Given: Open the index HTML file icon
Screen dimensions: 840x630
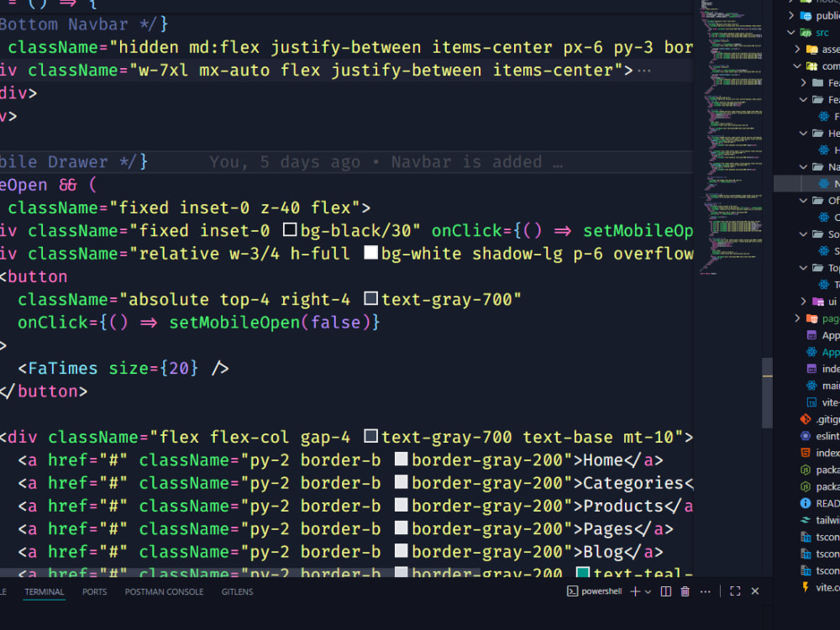Looking at the screenshot, I should pos(806,454).
